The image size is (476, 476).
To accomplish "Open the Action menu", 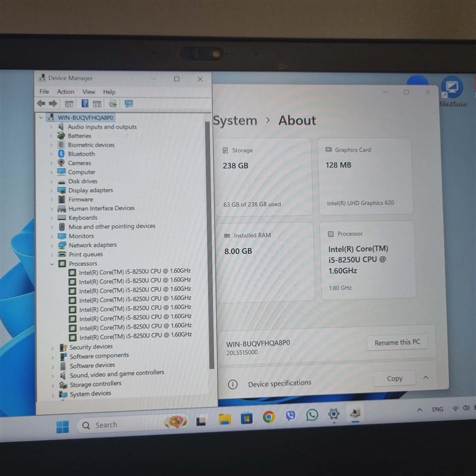I will pos(66,91).
